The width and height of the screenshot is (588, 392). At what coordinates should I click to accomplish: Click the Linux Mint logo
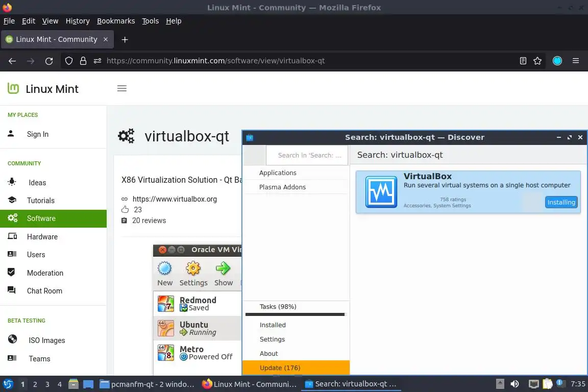13,88
